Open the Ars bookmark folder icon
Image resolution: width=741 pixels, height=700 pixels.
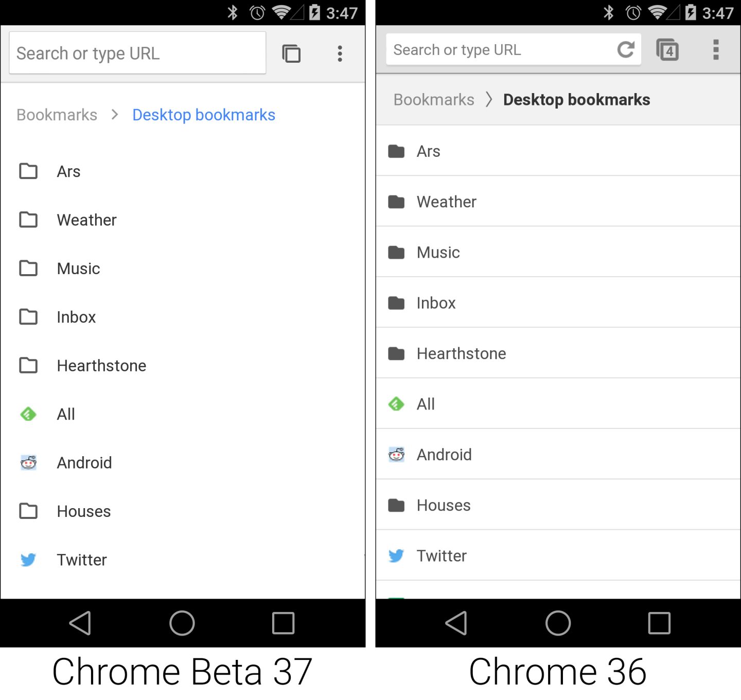[x=29, y=171]
